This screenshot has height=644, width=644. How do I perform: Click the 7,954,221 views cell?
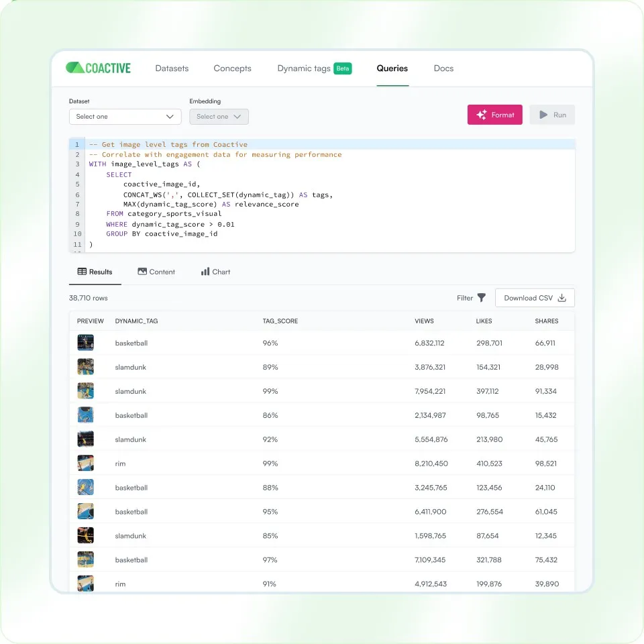pyautogui.click(x=430, y=391)
